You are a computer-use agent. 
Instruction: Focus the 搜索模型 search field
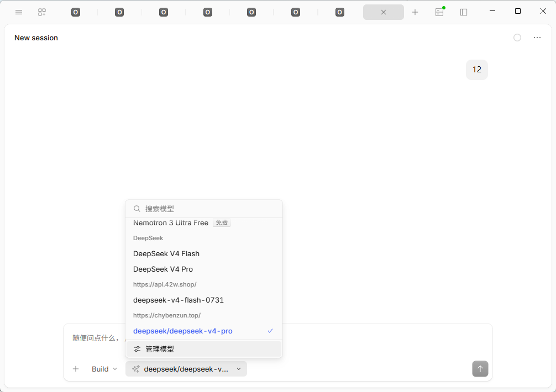pyautogui.click(x=204, y=209)
